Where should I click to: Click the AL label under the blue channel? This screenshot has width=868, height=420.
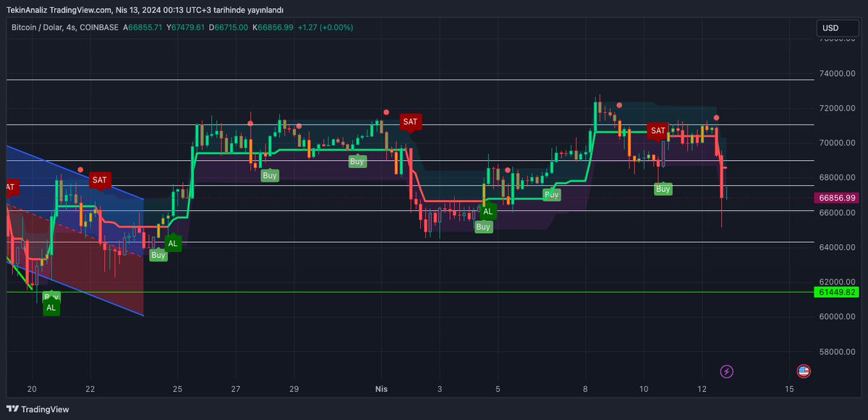(51, 308)
